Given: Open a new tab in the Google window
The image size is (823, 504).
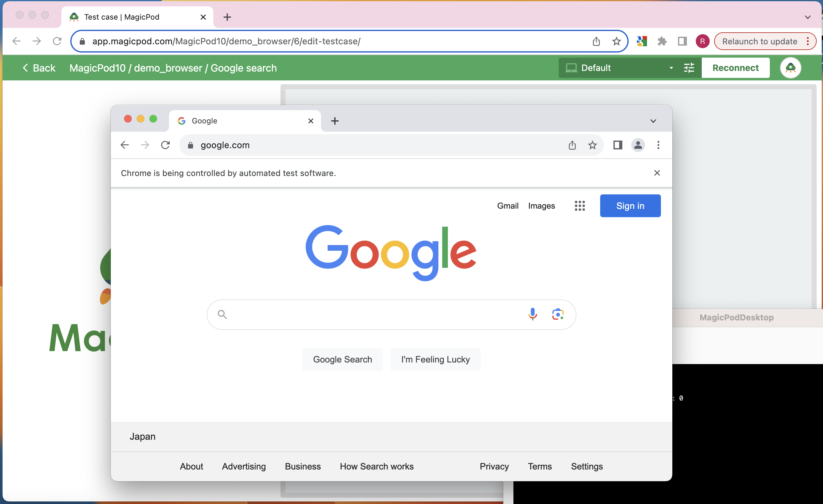Looking at the screenshot, I should (335, 121).
